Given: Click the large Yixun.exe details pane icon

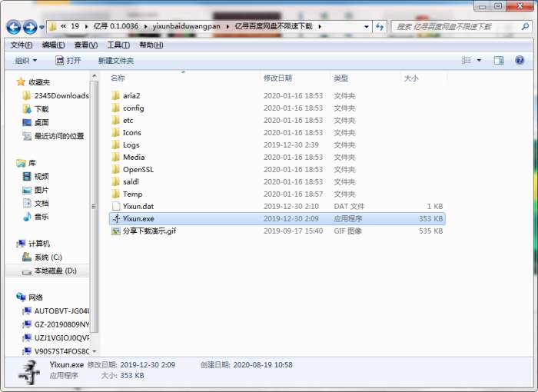Looking at the screenshot, I should (x=30, y=372).
